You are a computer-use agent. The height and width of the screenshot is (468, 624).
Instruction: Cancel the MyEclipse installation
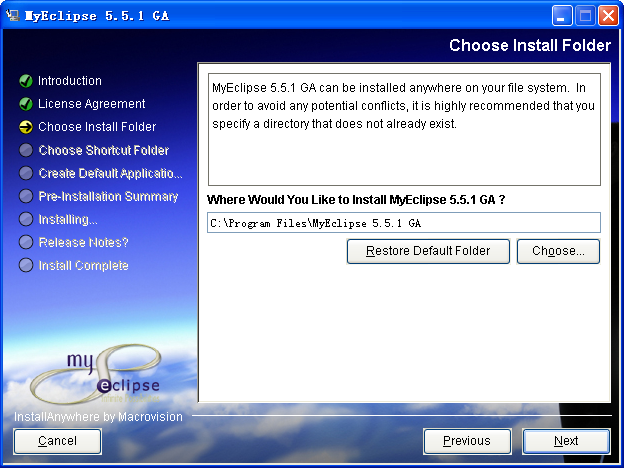click(x=57, y=441)
